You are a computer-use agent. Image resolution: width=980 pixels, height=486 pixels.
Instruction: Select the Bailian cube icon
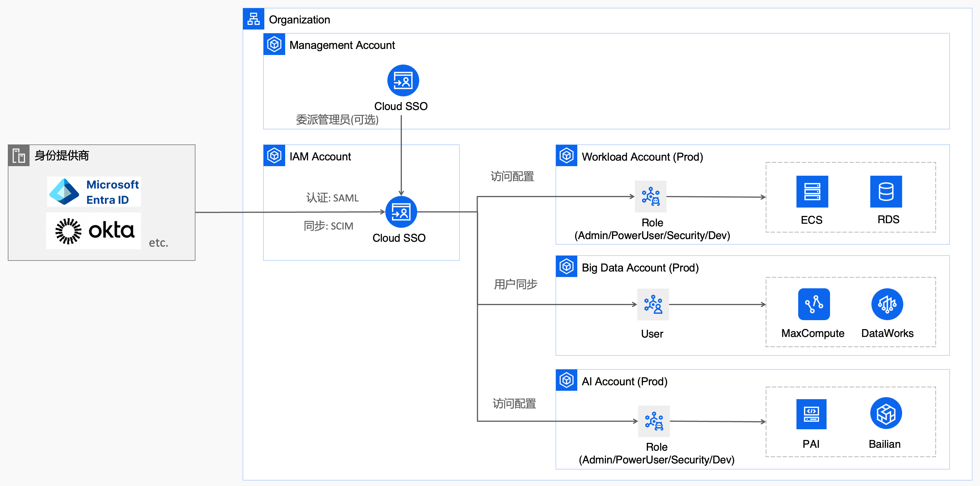[886, 413]
